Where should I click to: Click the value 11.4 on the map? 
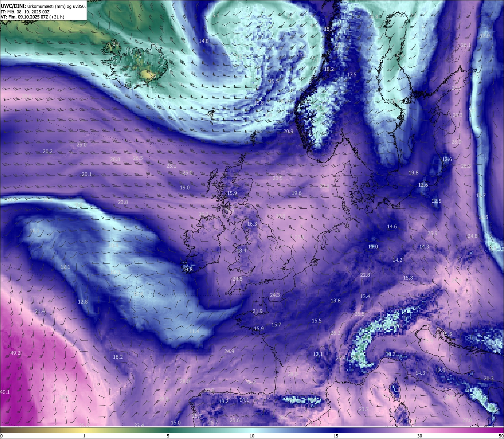click(x=194, y=331)
